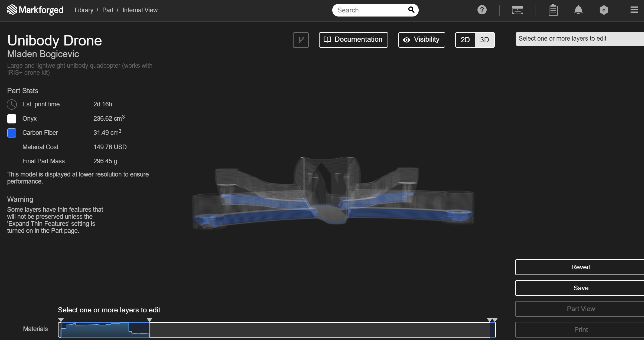644x340 pixels.
Task: Switch to 3D view
Action: [x=484, y=40]
